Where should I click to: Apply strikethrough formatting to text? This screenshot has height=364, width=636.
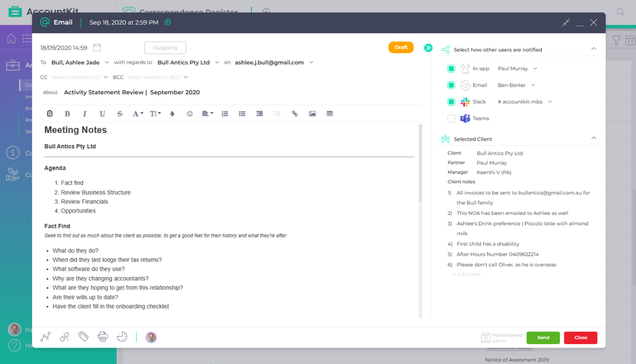pos(120,113)
